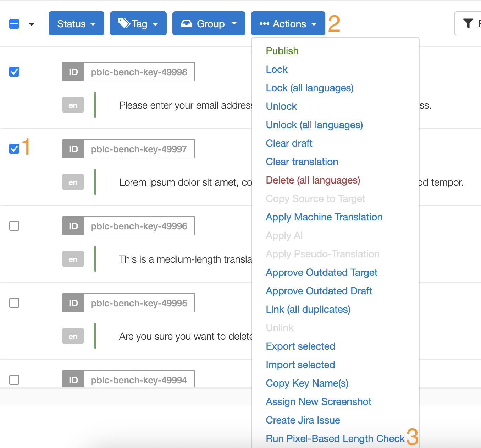This screenshot has height=448, width=481.
Task: Uncheck the checkbox for pblc-bench-key-49998
Action: 14,72
